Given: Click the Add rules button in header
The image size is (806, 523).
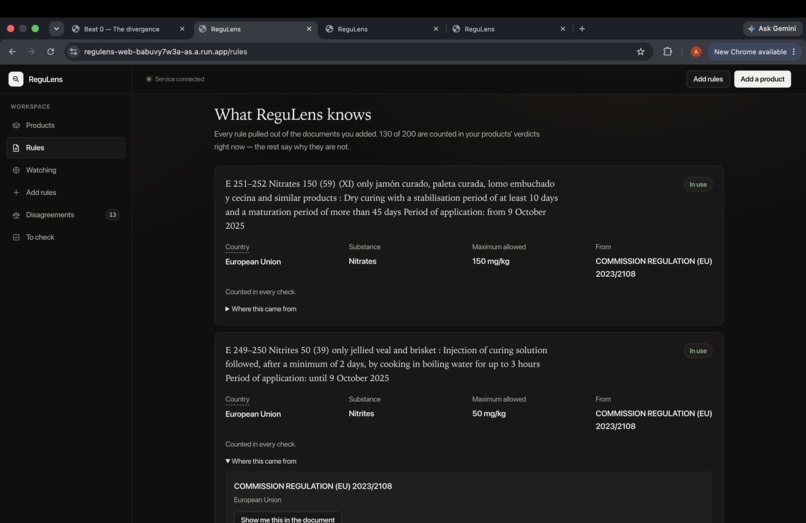Looking at the screenshot, I should [x=707, y=79].
